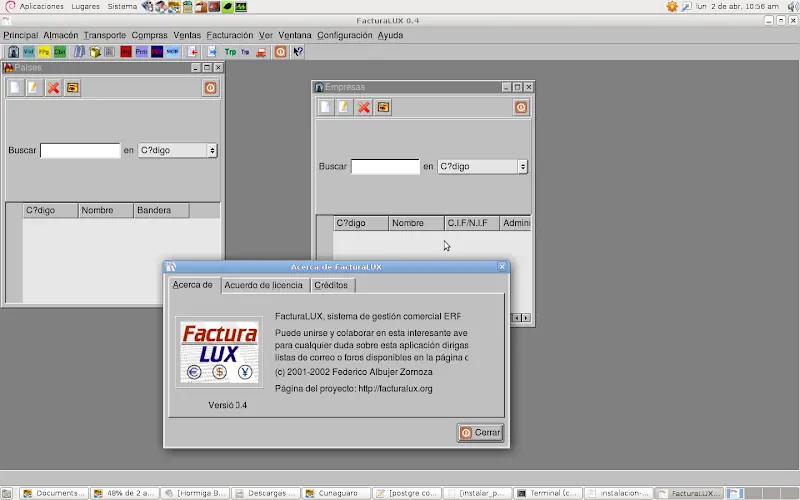Open the Lugares system menu
Screen dimensions: 800x500
pyautogui.click(x=85, y=6)
